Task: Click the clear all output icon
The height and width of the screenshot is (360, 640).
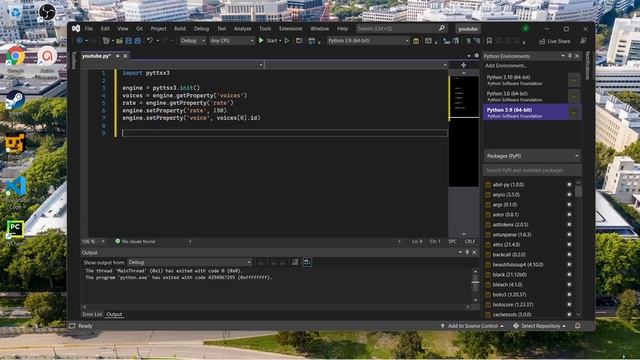Action: click(295, 262)
